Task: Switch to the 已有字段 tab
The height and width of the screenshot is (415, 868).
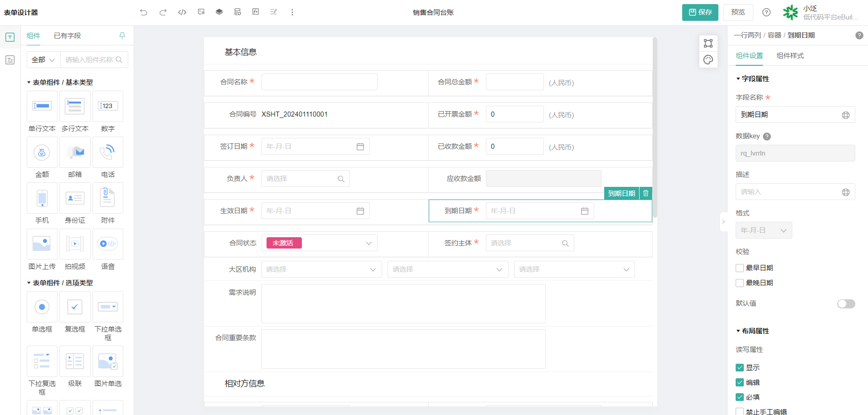Action: click(x=67, y=36)
